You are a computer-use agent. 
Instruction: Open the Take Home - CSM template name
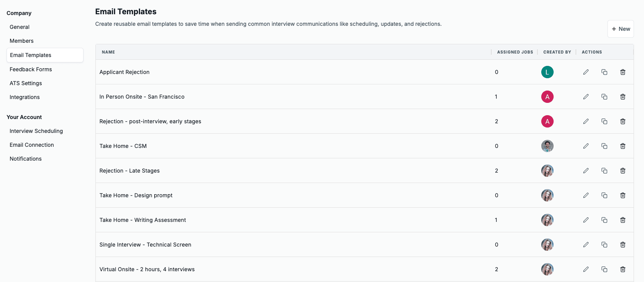(123, 146)
